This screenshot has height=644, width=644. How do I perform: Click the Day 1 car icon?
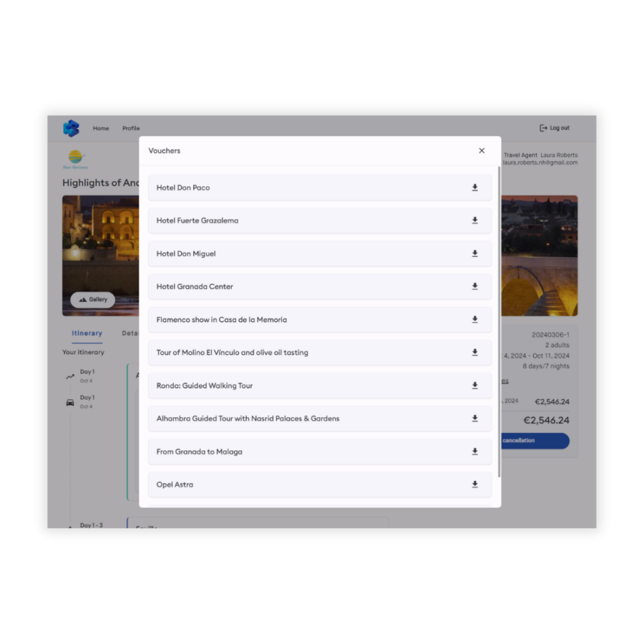click(70, 402)
